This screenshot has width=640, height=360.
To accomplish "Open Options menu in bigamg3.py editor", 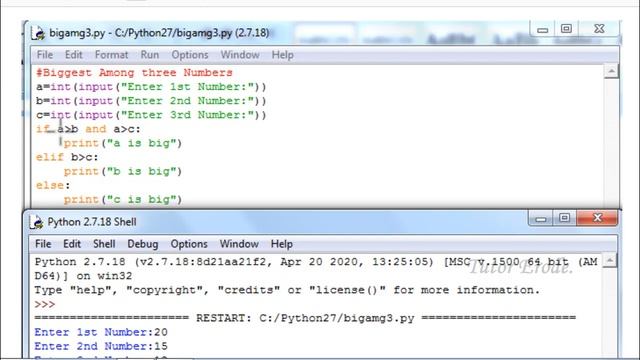I will (189, 55).
